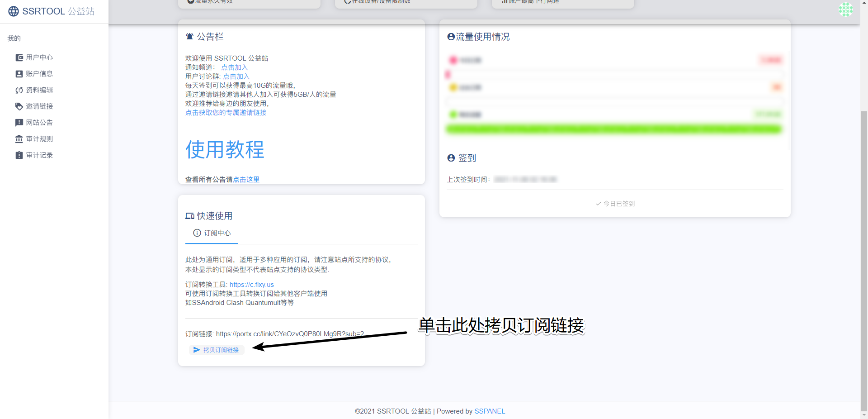
Task: Join the 通知频道 via 点击加入 link
Action: pos(234,67)
